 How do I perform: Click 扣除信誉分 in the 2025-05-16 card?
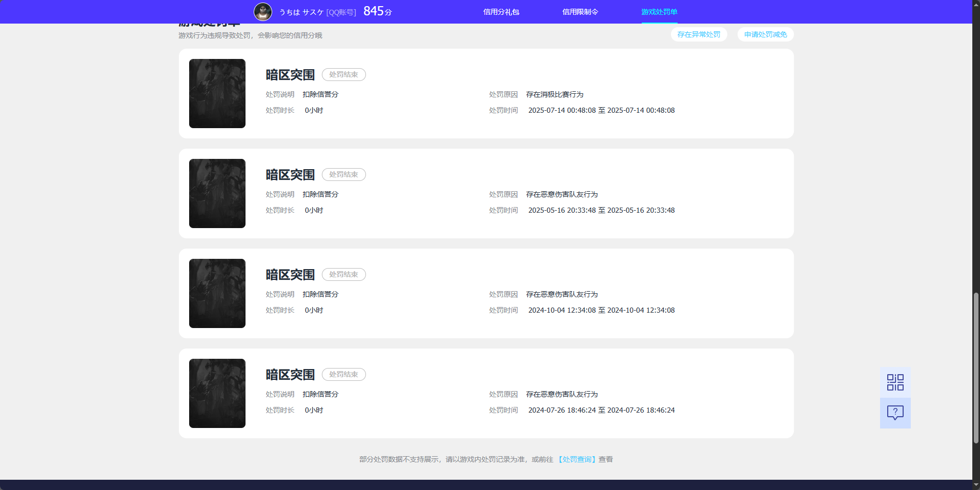(320, 194)
